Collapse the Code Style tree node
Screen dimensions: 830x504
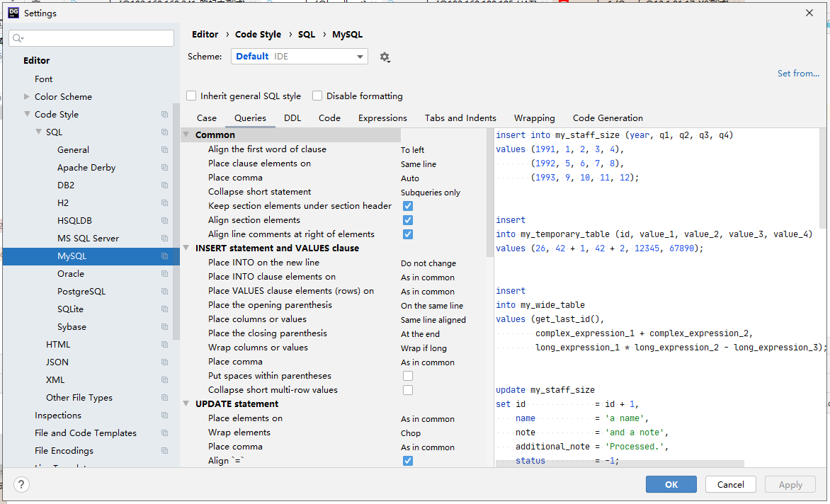coord(27,114)
